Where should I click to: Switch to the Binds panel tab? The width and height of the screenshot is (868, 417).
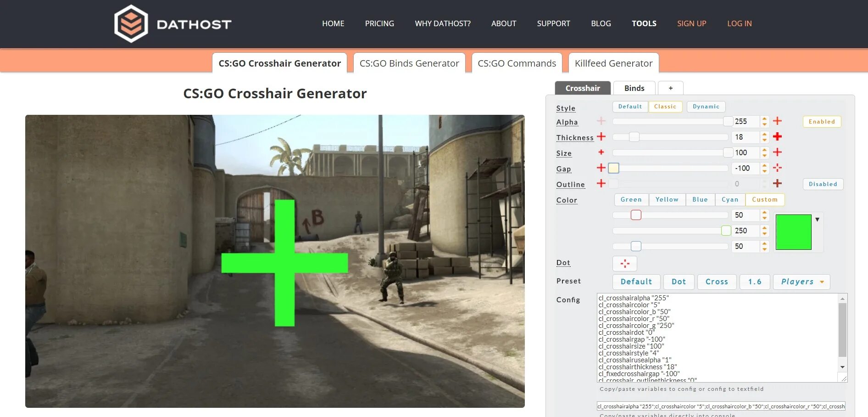[x=634, y=88]
